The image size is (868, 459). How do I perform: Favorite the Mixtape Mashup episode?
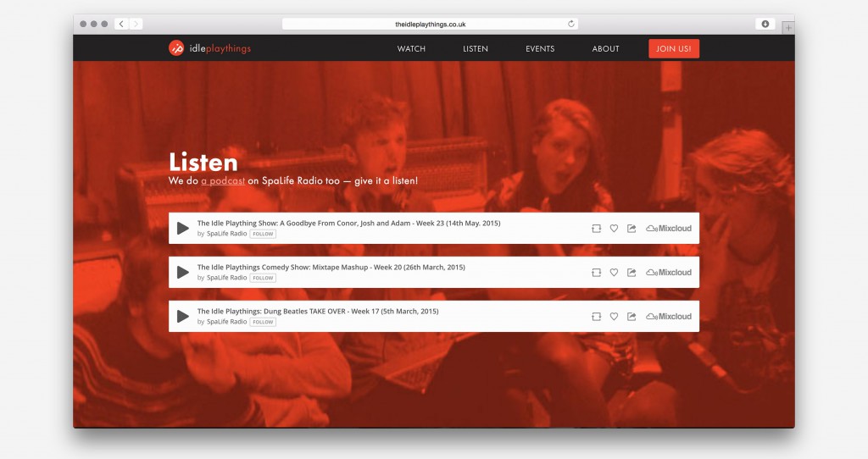click(x=614, y=273)
